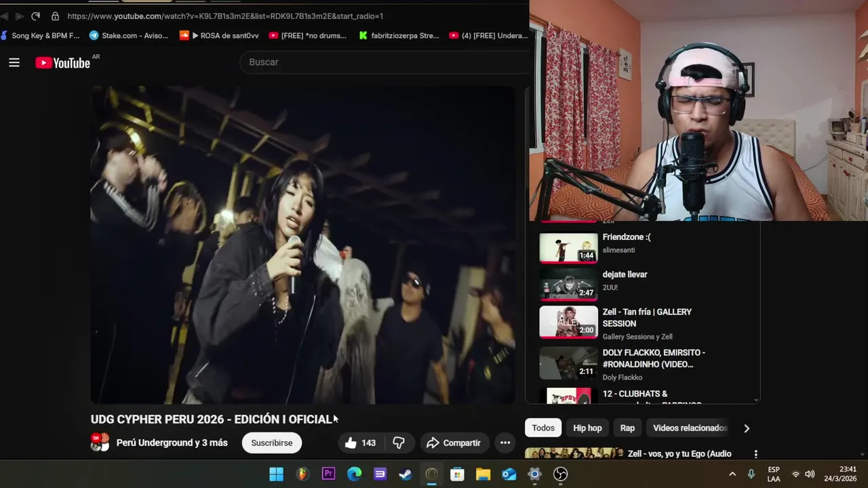Image resolution: width=868 pixels, height=488 pixels.
Task: Click the microphone tray icon
Action: point(751,474)
